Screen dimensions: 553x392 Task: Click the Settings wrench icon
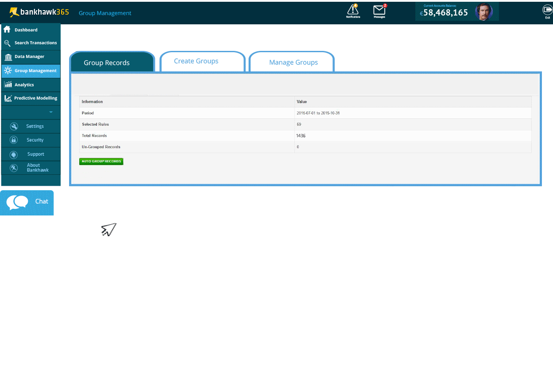[x=14, y=126]
